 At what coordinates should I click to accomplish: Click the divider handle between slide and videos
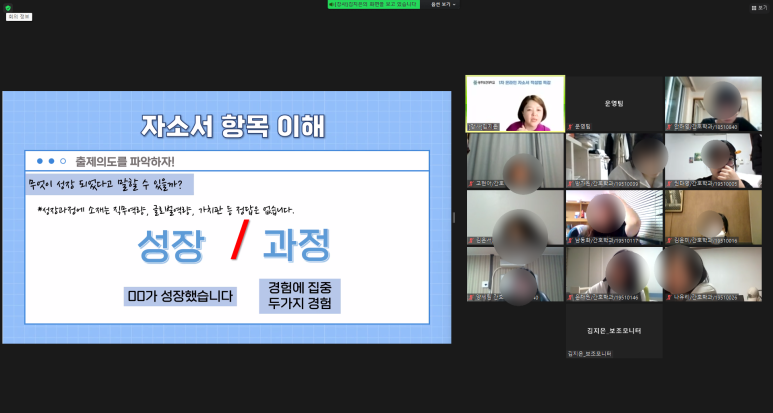(x=454, y=217)
